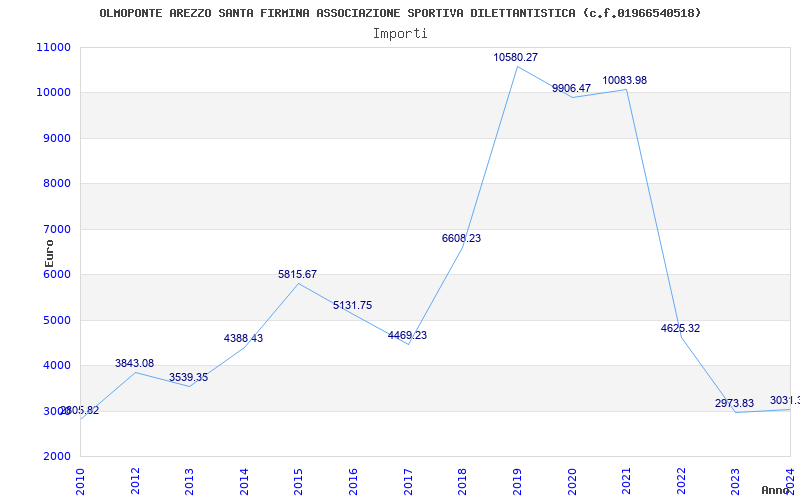This screenshot has height=500, width=800.
Task: Click the y-axis value 9000
Action: (56, 138)
